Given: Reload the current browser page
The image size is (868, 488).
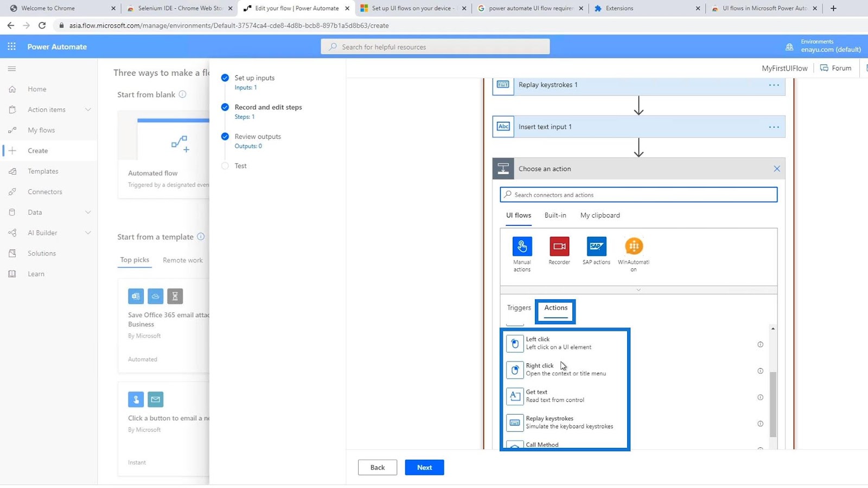Looking at the screenshot, I should click(42, 25).
